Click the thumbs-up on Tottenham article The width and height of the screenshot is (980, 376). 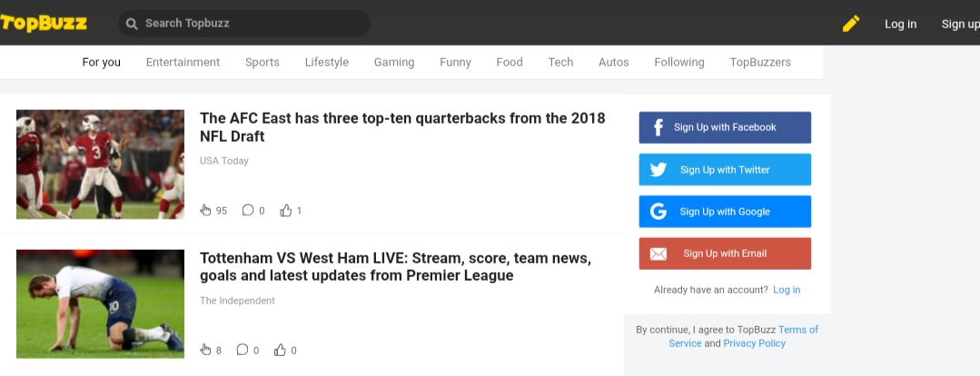coord(280,350)
